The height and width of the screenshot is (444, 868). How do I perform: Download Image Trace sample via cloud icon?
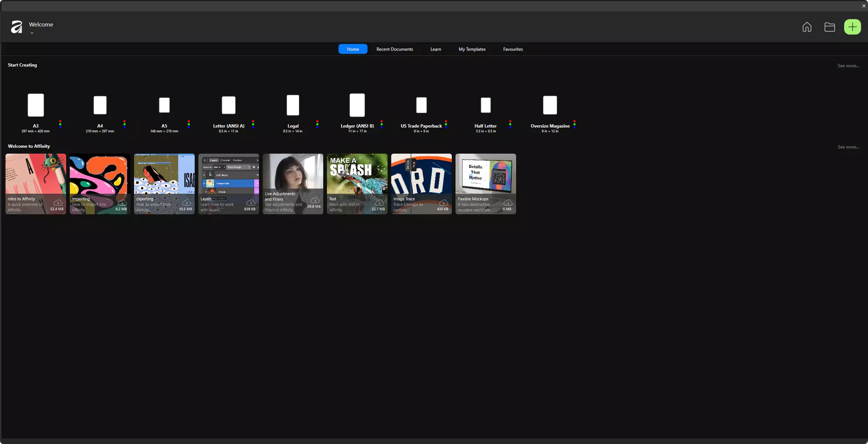[x=444, y=203]
